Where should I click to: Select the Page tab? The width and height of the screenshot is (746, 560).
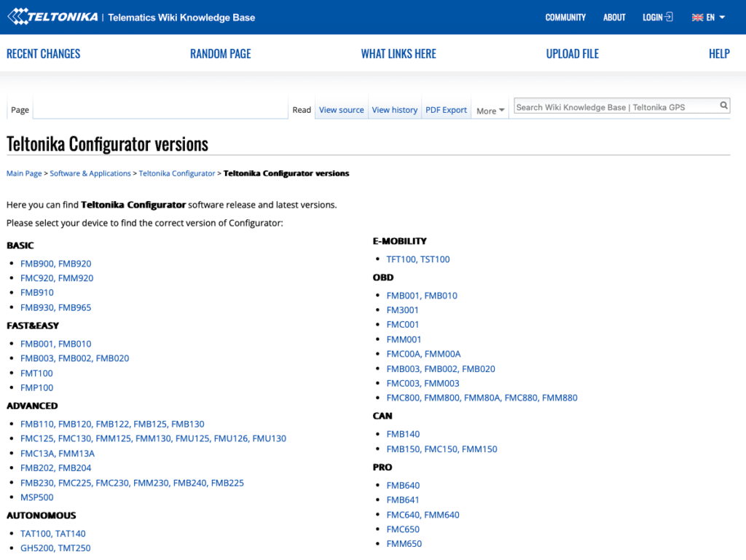(x=20, y=110)
